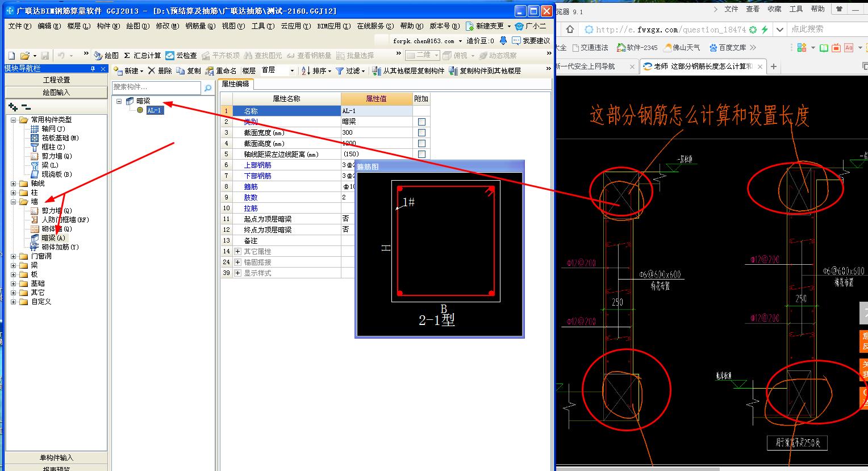Toggle 附加 checkbox for 类别 row

[422, 122]
